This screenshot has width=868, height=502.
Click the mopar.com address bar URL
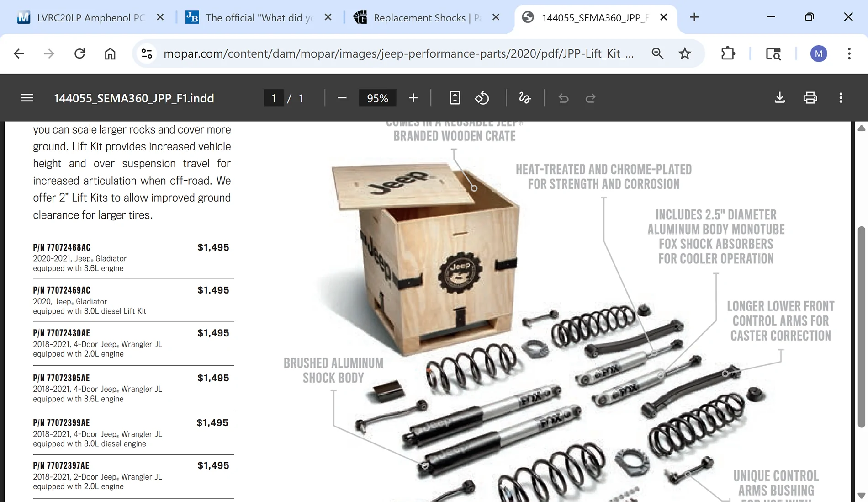[x=398, y=54]
